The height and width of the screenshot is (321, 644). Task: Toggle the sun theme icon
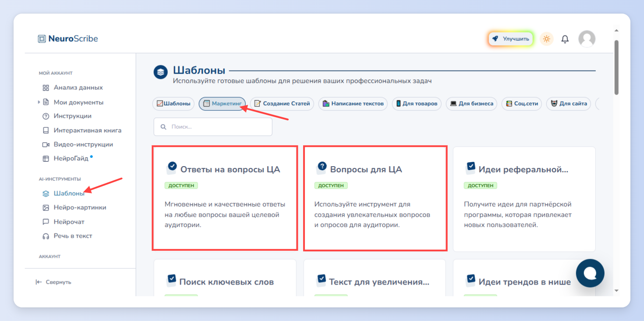pyautogui.click(x=546, y=39)
